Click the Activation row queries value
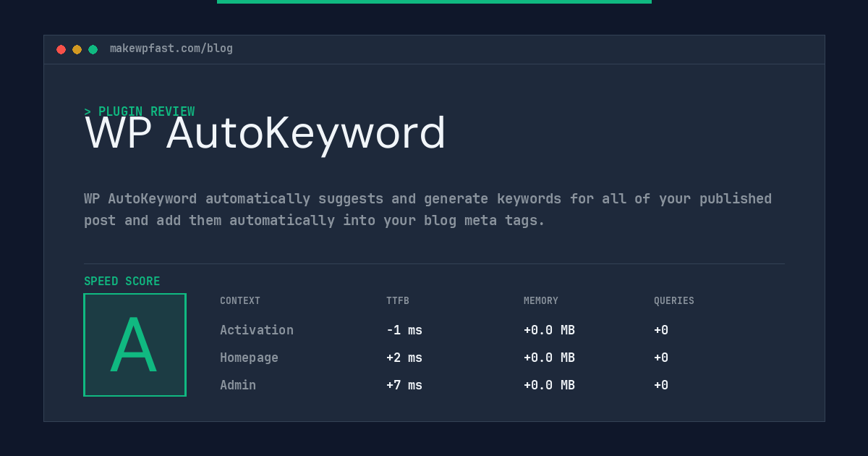Screen dimensions: 868x456 click(x=661, y=330)
